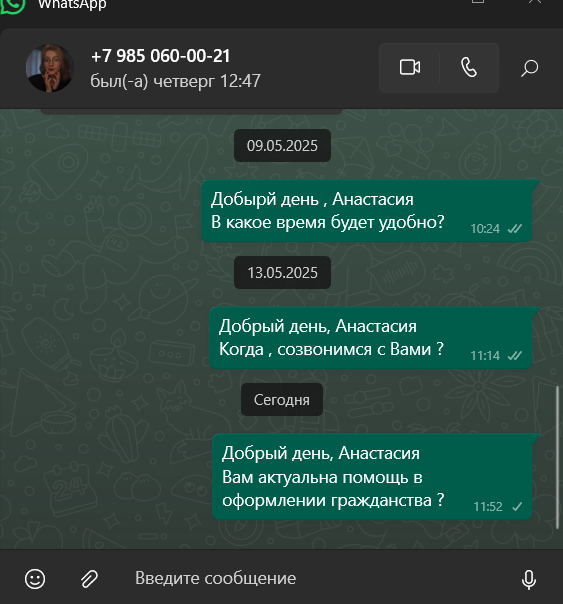The width and height of the screenshot is (563, 604).
Task: Click the chat vertical scrollbar
Action: pos(557,457)
